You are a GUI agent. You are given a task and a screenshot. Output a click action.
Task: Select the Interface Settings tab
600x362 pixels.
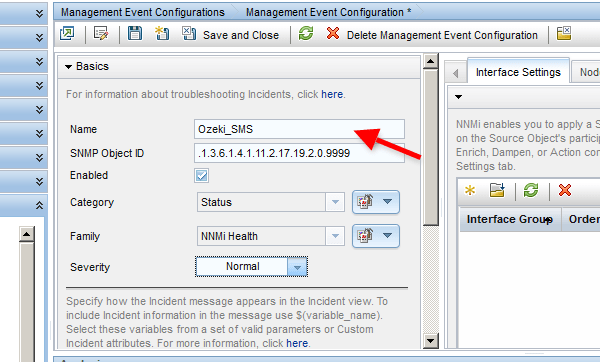518,72
